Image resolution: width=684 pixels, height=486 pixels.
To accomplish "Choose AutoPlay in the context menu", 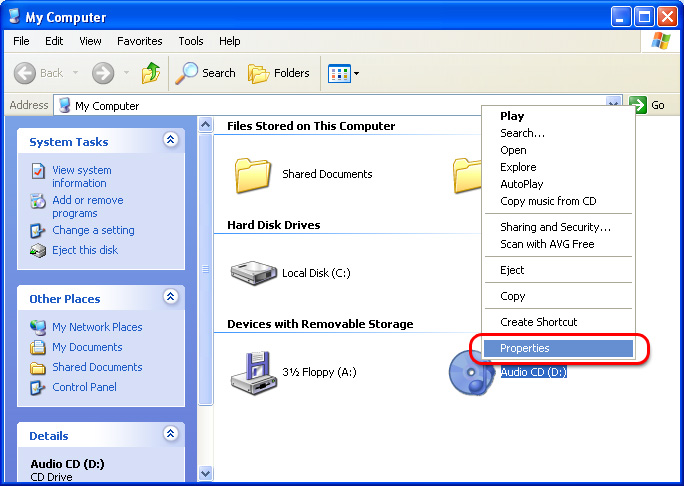I will tap(558, 184).
